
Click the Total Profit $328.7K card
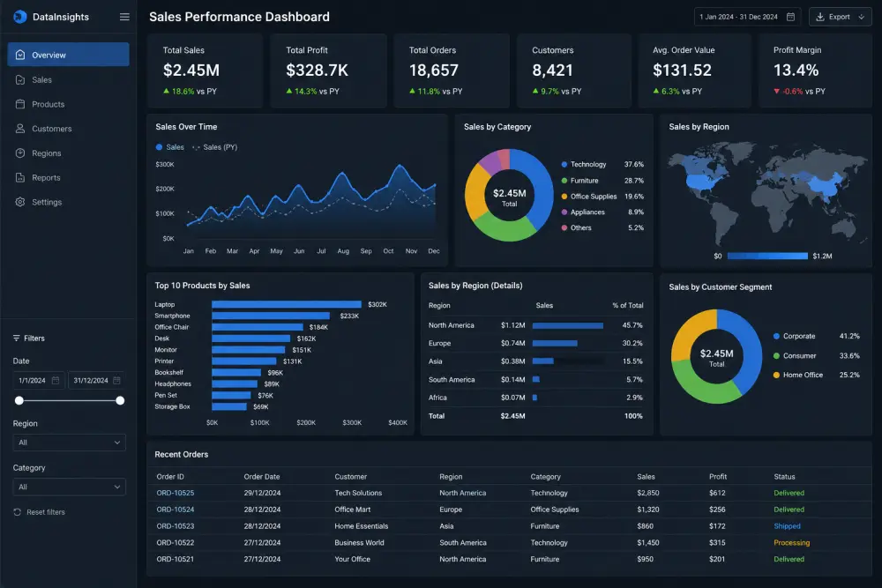pos(328,71)
